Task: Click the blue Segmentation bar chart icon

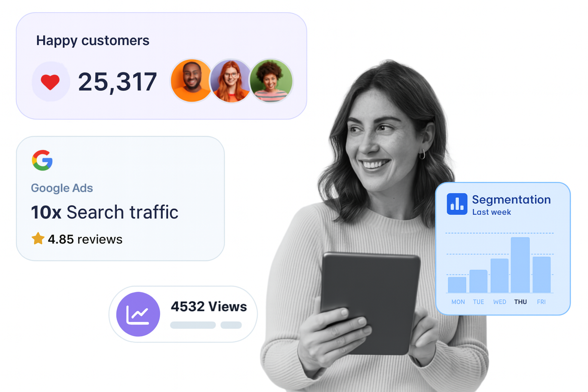Action: pos(457,204)
